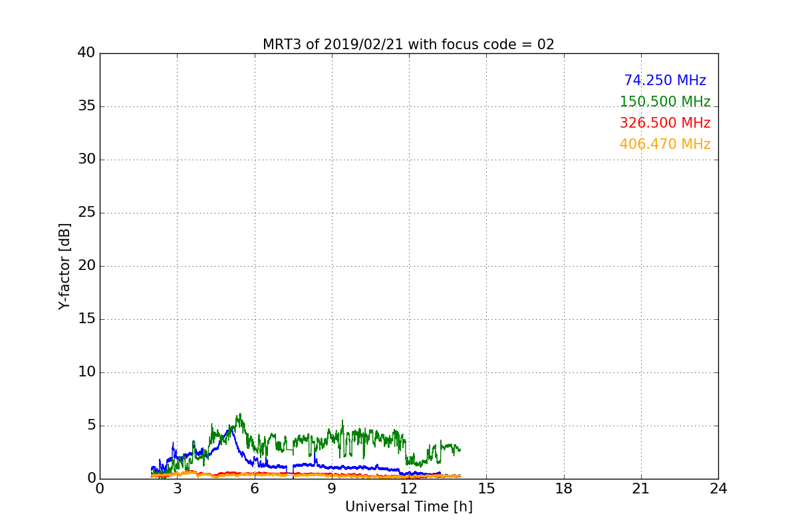Click y-axis tick label 5

point(91,426)
